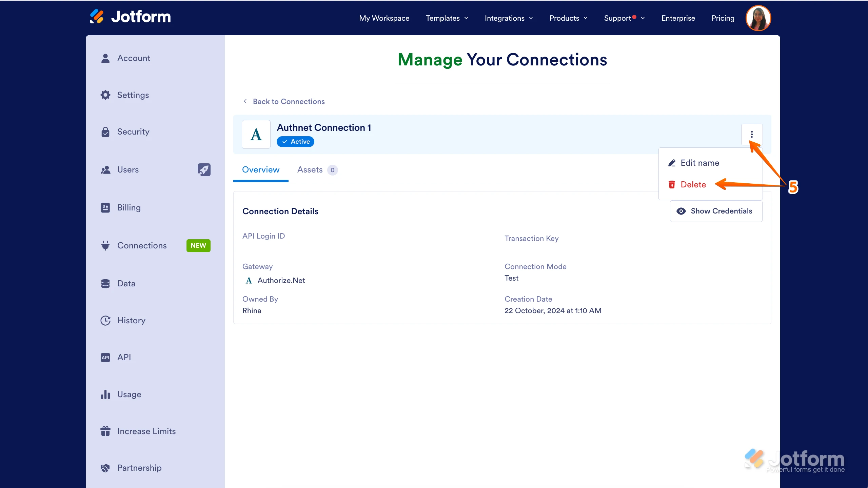Select the Connections plug icon

pyautogui.click(x=105, y=245)
